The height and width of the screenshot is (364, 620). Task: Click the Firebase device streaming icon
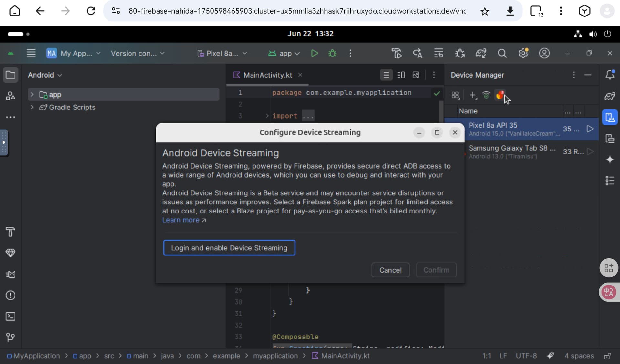(500, 95)
